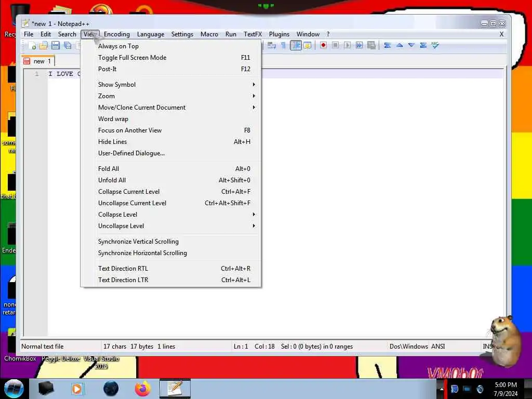Viewport: 532px width, 399px height.
Task: Toggle Synchronize Horizontal Scrolling
Action: pos(171,253)
